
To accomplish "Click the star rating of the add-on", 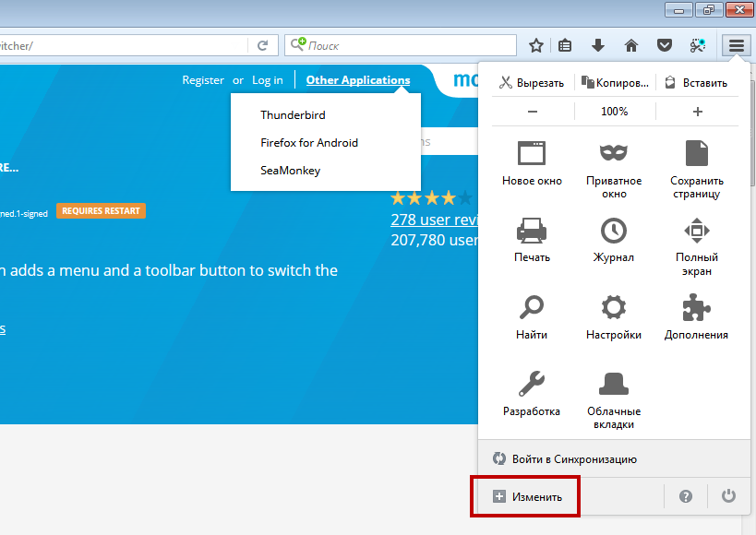I will [431, 197].
